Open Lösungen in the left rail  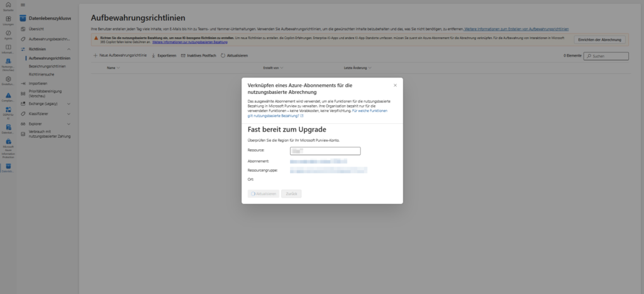8,20
